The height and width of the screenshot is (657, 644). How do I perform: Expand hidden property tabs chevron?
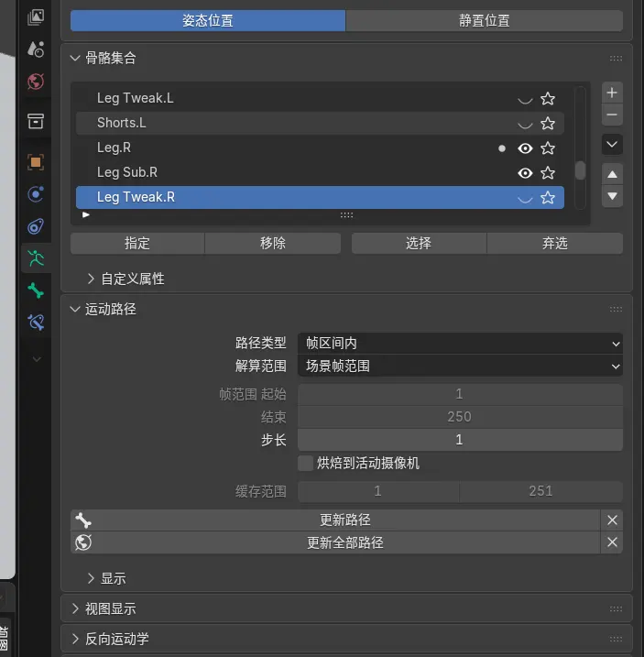click(37, 359)
